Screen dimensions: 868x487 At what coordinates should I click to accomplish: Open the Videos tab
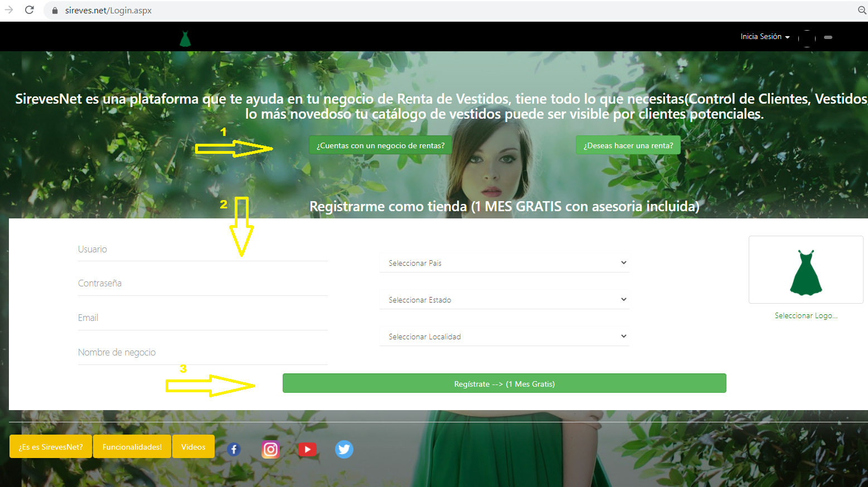[193, 447]
